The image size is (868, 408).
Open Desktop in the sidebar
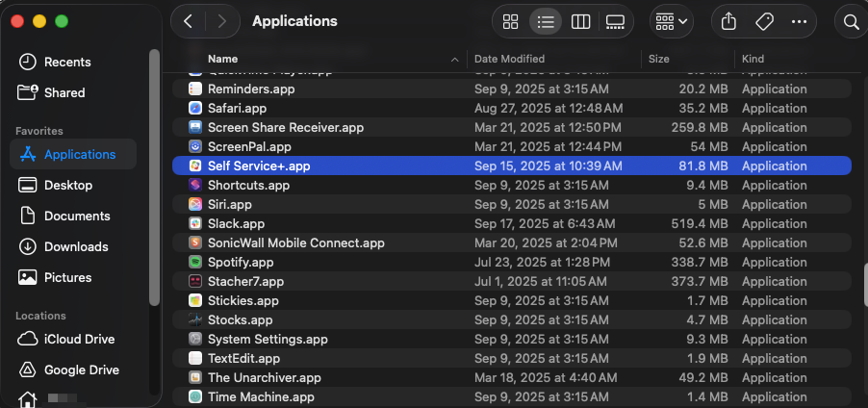[x=55, y=185]
